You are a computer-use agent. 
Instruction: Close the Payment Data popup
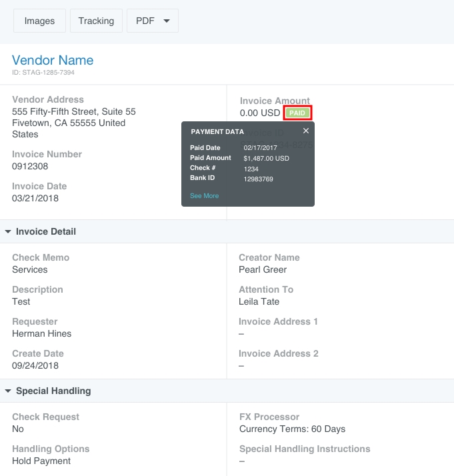[306, 131]
